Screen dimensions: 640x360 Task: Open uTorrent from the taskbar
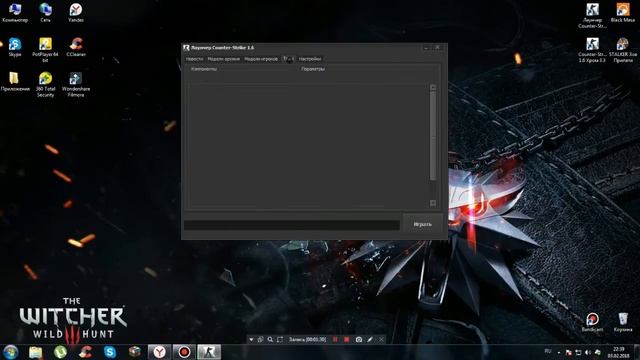coord(60,352)
